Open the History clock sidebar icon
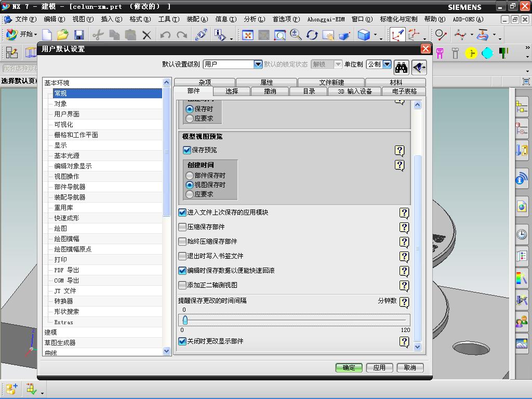Screen dimensions: 532x399 [522, 234]
